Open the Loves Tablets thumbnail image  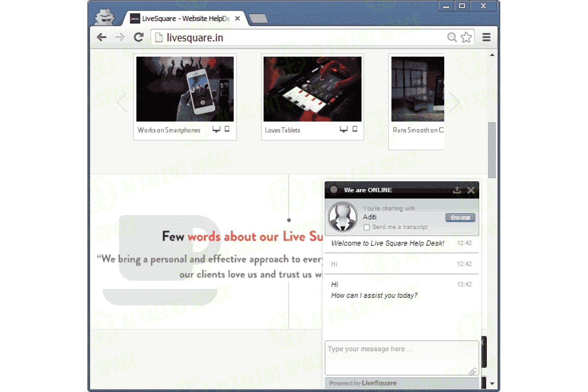312,89
